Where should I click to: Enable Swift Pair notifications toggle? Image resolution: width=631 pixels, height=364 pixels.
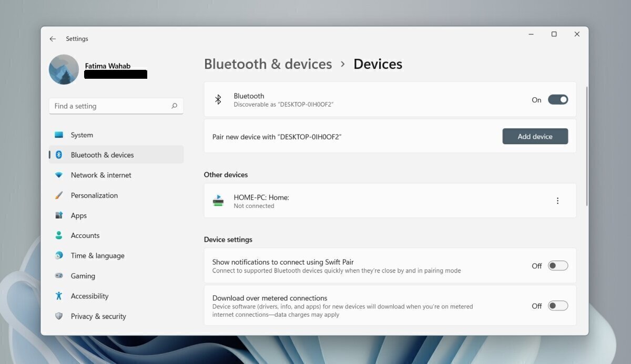(558, 265)
